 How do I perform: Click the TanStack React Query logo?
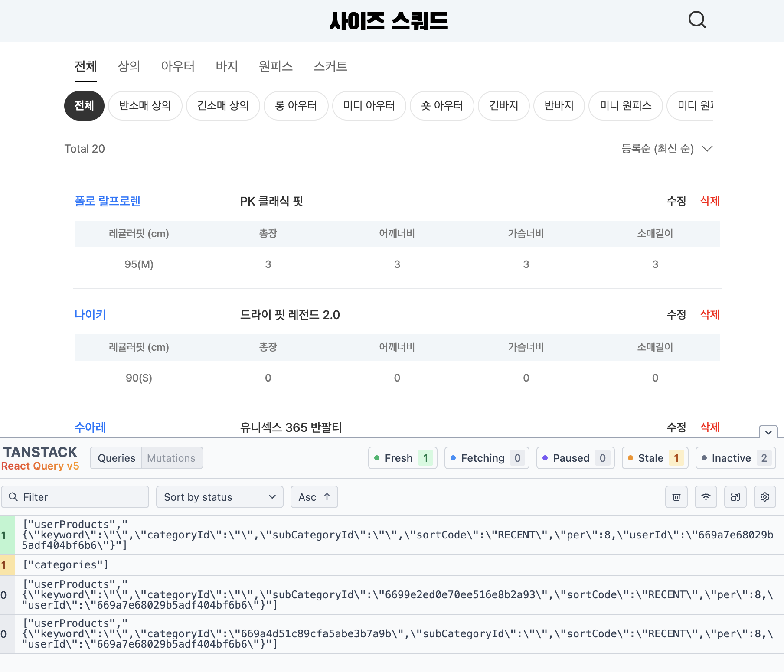[40, 457]
